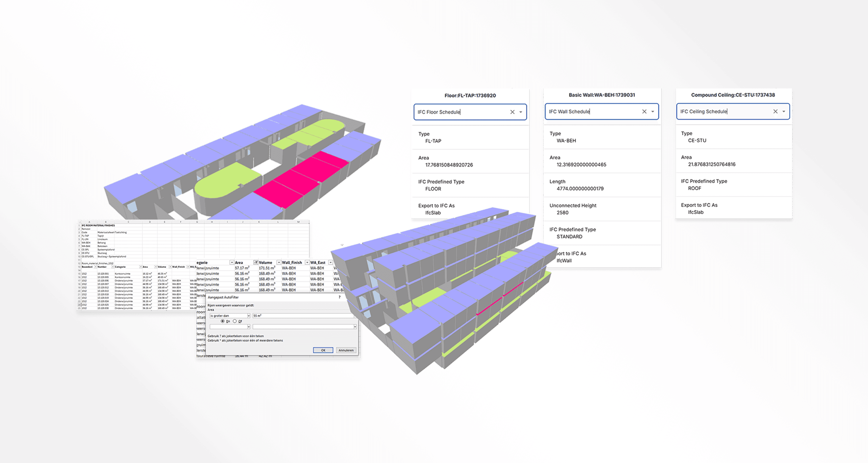Select the 'En' radio button
Viewport: 868px width, 463px height.
(222, 321)
